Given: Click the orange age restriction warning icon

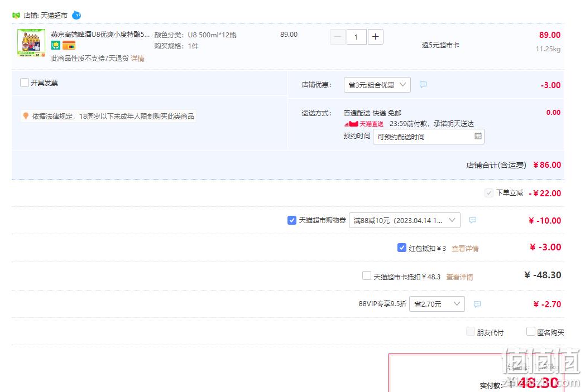Looking at the screenshot, I should pyautogui.click(x=26, y=116).
